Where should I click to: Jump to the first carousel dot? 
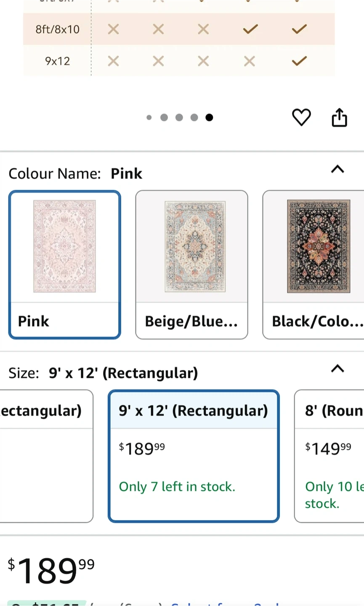tap(149, 117)
